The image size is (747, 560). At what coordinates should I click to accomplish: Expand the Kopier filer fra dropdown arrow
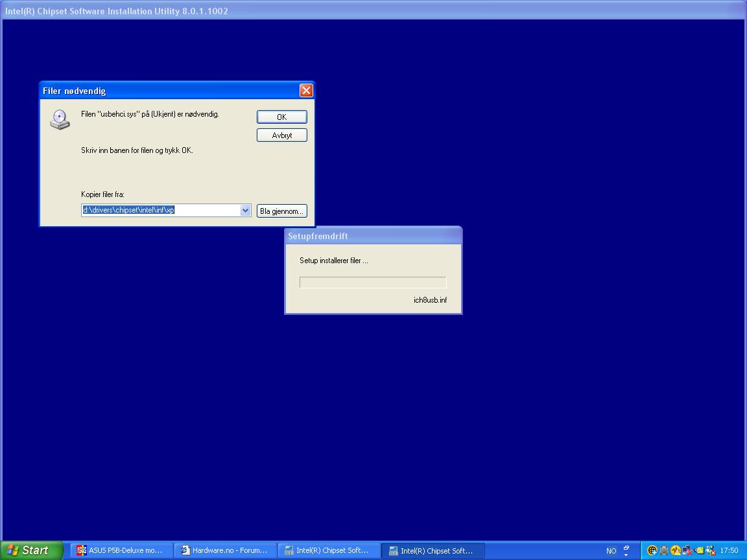245,210
